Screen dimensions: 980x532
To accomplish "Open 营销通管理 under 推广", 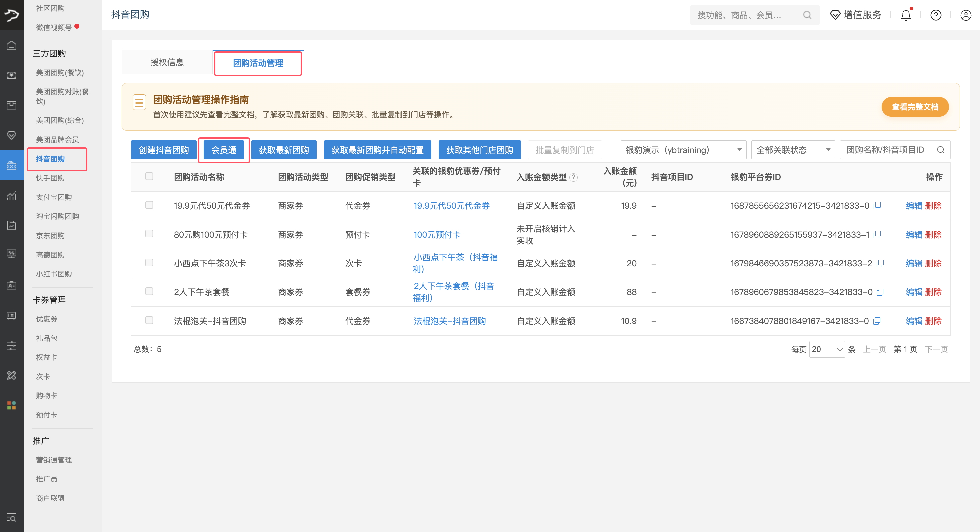I will (54, 460).
